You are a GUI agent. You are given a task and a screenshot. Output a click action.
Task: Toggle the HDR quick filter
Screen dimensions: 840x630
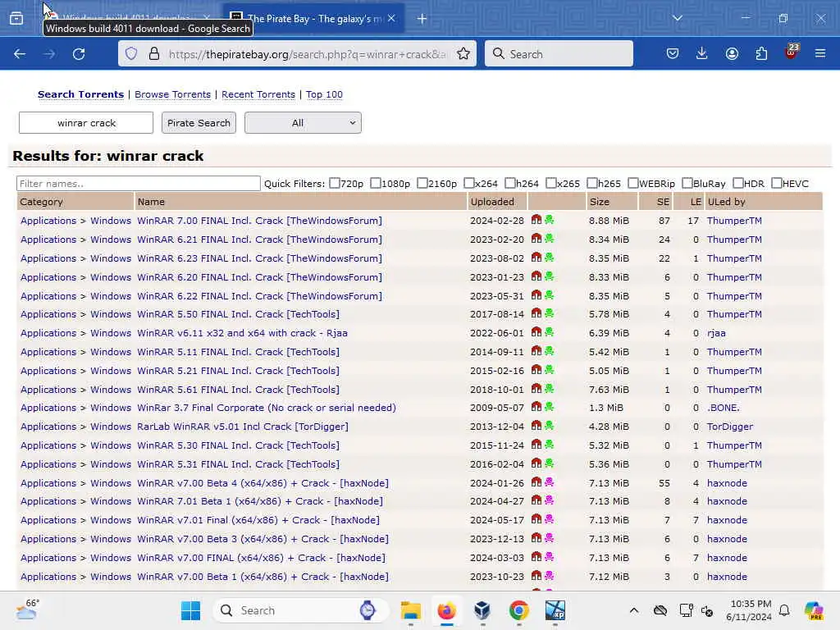tap(737, 183)
